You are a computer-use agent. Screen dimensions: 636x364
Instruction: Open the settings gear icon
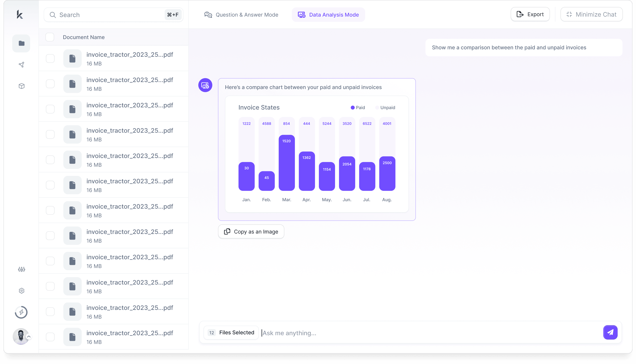coord(22,291)
